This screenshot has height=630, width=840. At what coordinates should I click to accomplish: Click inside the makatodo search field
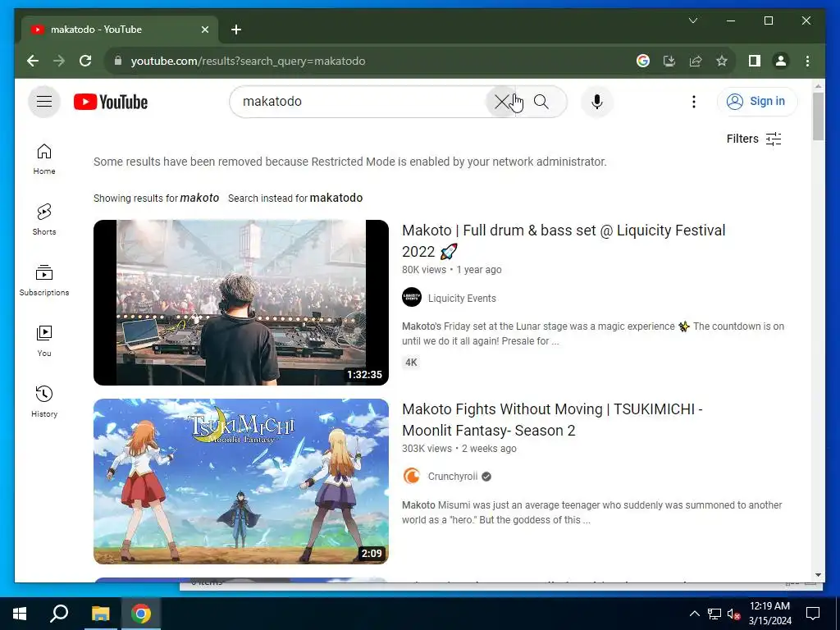[x=359, y=102]
